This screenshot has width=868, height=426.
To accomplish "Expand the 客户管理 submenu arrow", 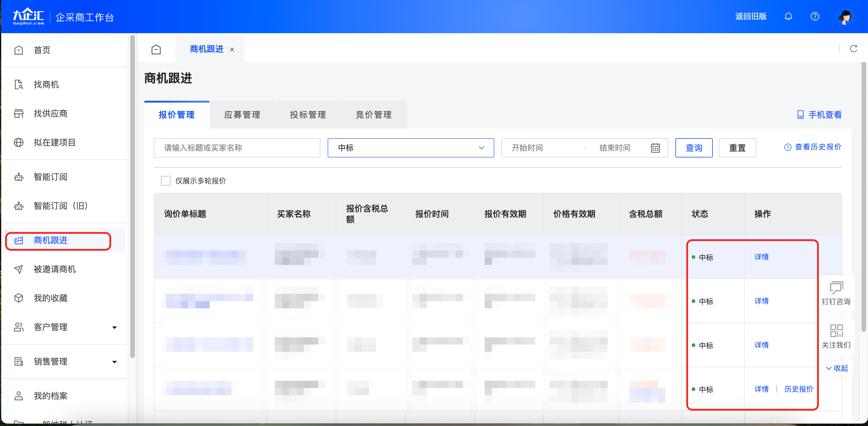I will pos(115,328).
